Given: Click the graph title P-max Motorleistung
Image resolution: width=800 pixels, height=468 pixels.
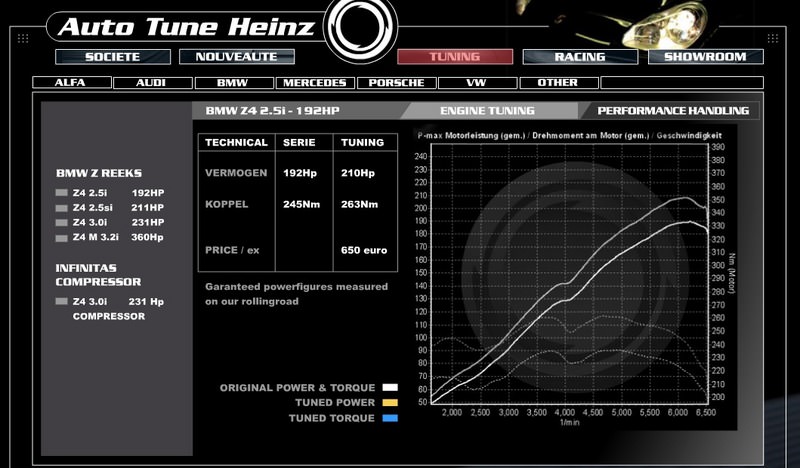Looking at the screenshot, I should [569, 136].
